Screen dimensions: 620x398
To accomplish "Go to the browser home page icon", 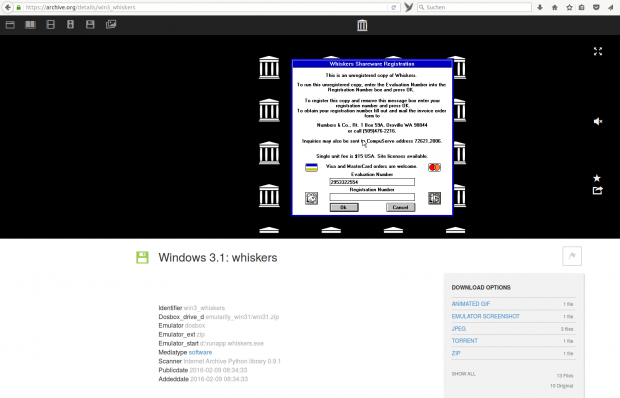I will [x=555, y=7].
